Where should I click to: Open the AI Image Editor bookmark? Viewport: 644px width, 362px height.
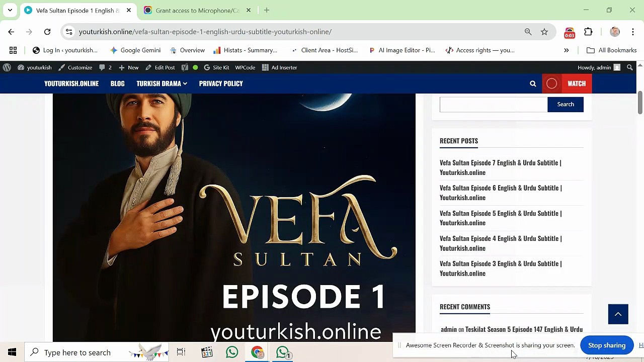(401, 50)
